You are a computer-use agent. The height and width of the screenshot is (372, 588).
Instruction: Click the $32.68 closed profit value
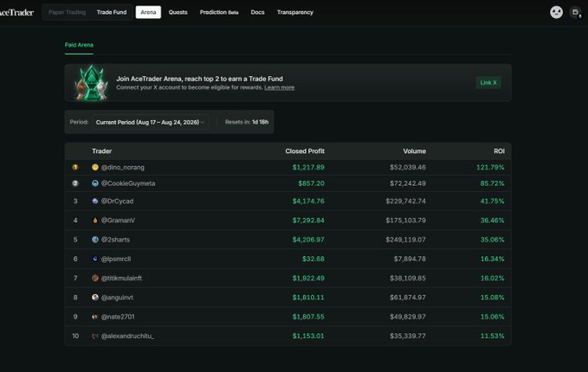pyautogui.click(x=313, y=259)
